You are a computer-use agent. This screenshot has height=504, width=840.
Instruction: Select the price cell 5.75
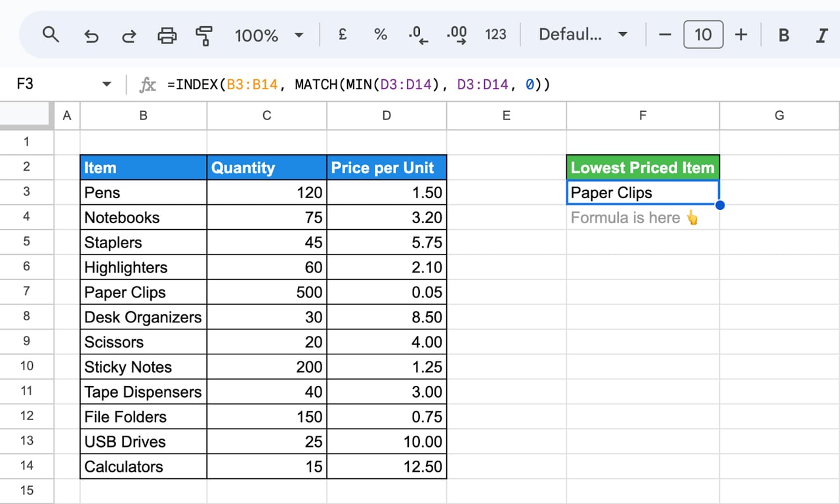(387, 242)
